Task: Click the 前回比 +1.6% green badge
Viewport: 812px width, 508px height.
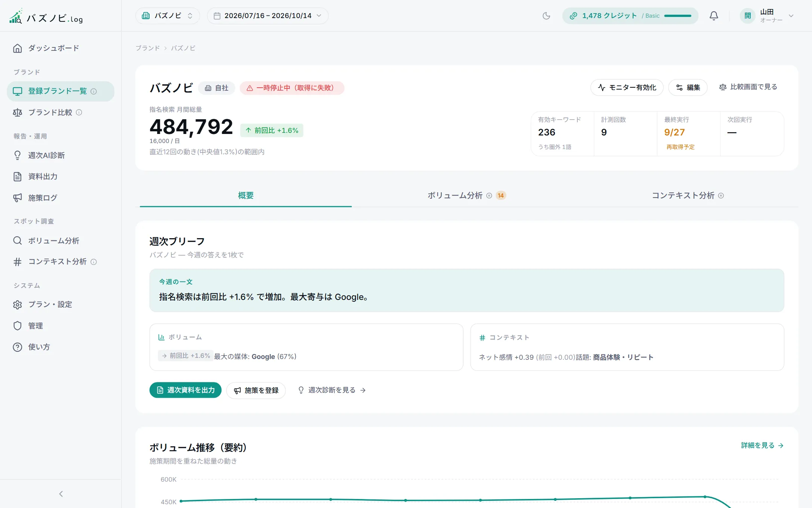Action: (272, 131)
